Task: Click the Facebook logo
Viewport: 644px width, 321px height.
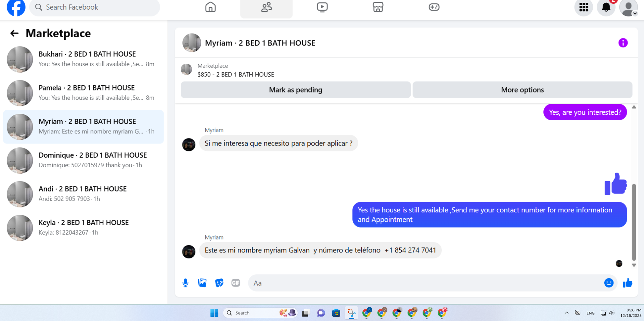Action: 16,7
